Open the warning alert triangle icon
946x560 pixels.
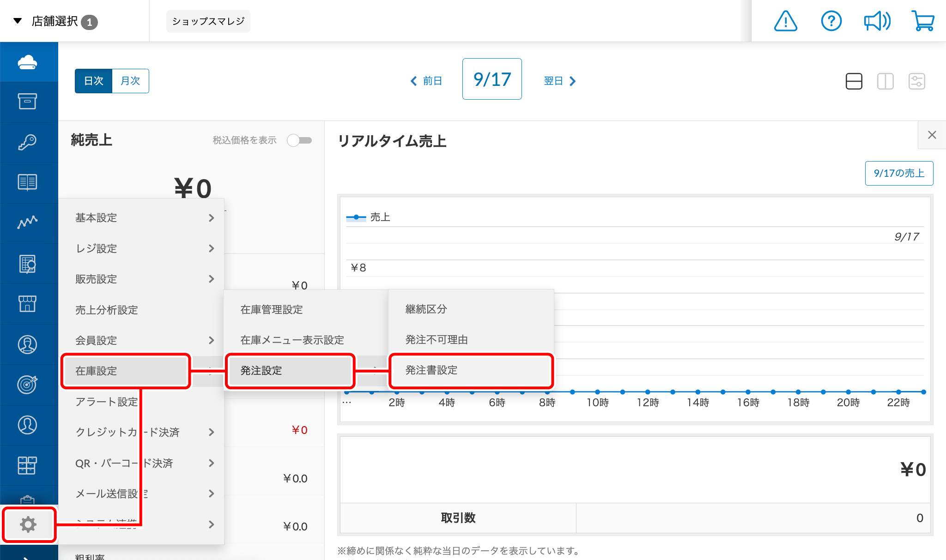click(785, 21)
